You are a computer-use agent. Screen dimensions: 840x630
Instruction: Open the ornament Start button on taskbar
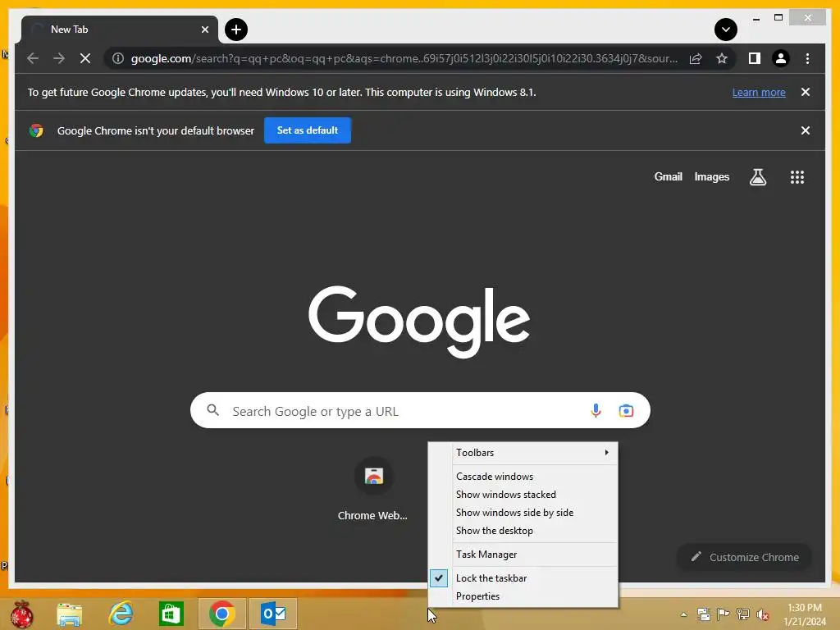pos(21,614)
